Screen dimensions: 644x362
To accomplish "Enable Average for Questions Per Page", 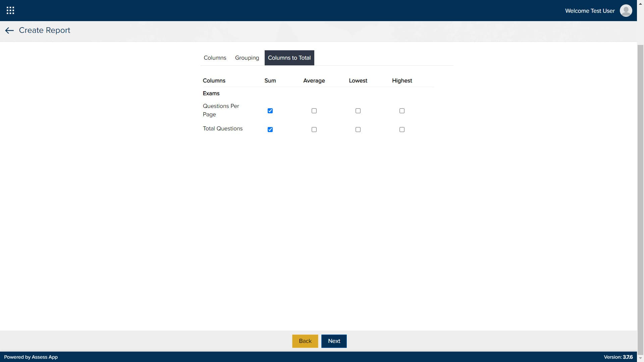I will coord(314,111).
